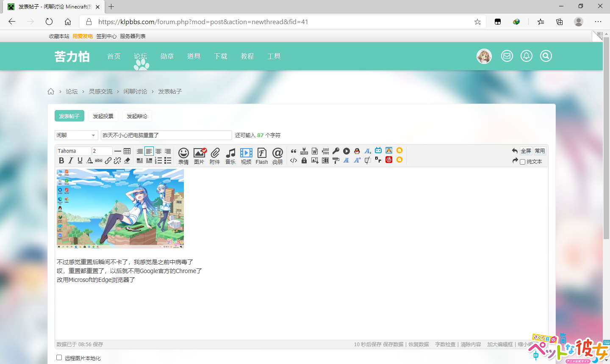The width and height of the screenshot is (610, 364).
Task: Undo the last edit in the editor
Action: pos(515,151)
